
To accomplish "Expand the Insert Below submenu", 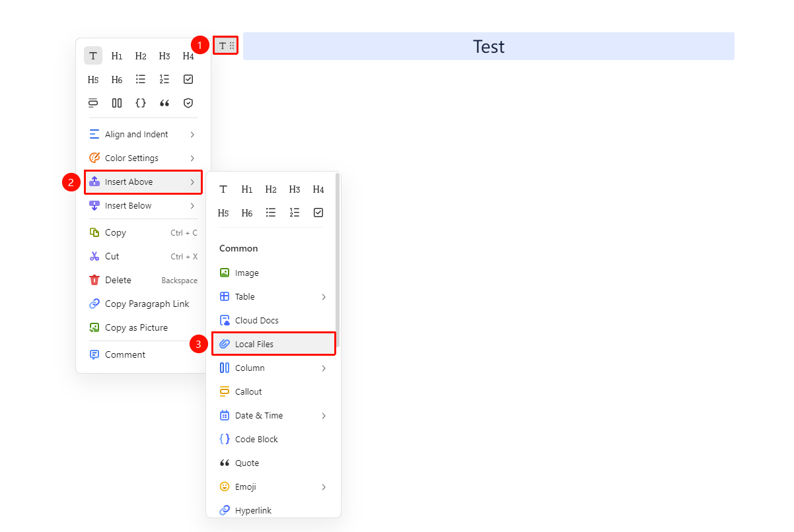I will (143, 206).
